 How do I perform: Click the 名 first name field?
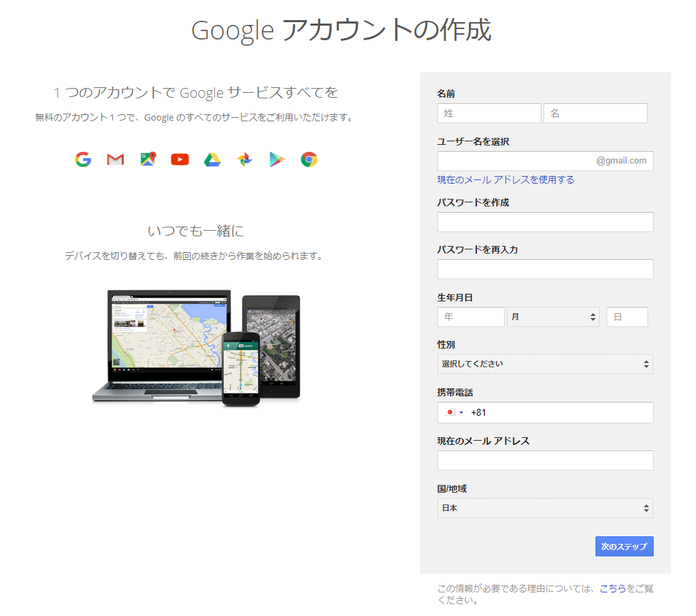[595, 113]
